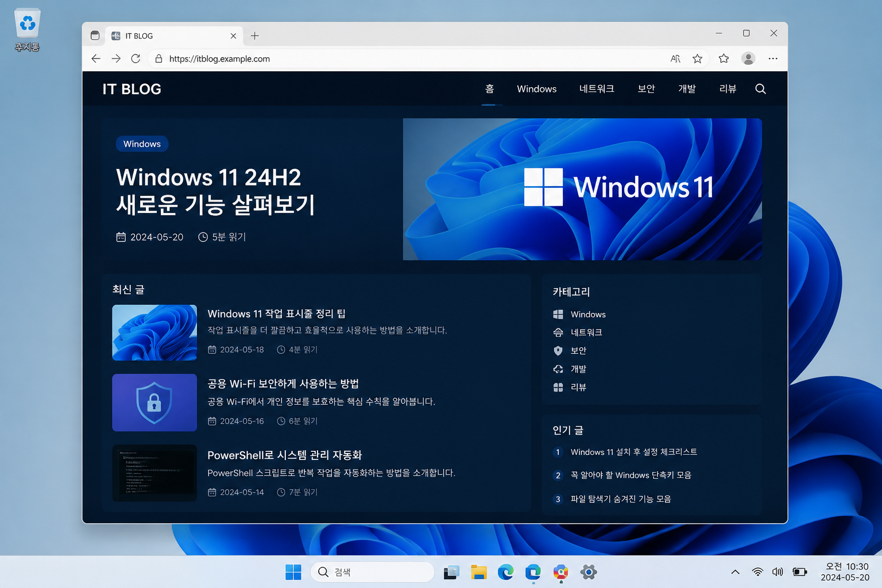Open the taskbar clock and date
882x588 pixels.
tap(845, 572)
